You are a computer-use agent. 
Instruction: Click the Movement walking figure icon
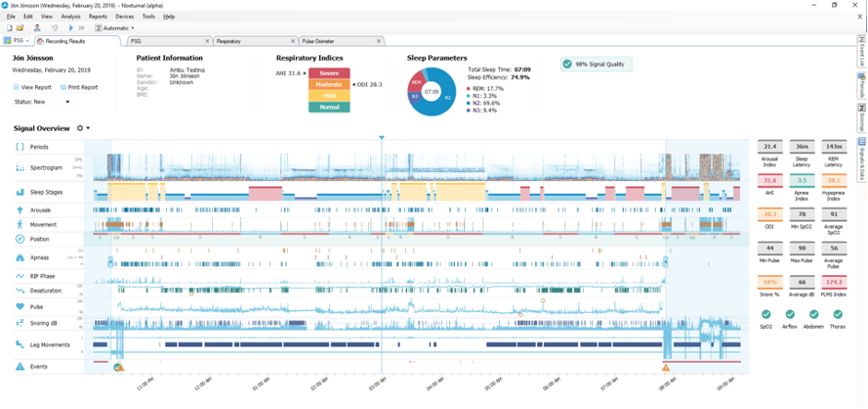pos(19,224)
